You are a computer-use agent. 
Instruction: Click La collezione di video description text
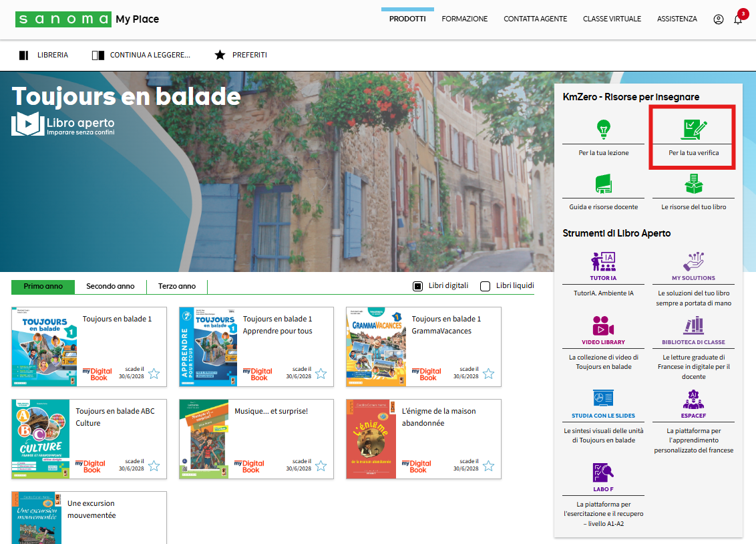(x=604, y=362)
